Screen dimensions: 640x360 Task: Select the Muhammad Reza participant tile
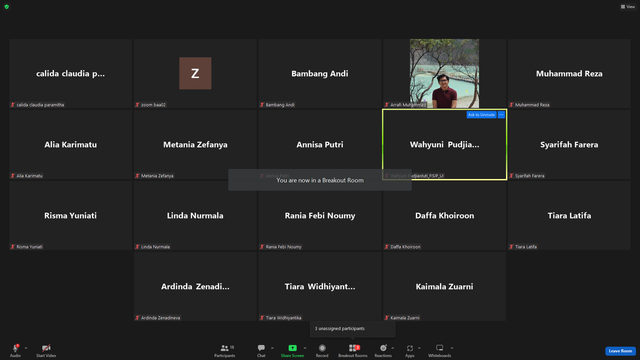[569, 73]
